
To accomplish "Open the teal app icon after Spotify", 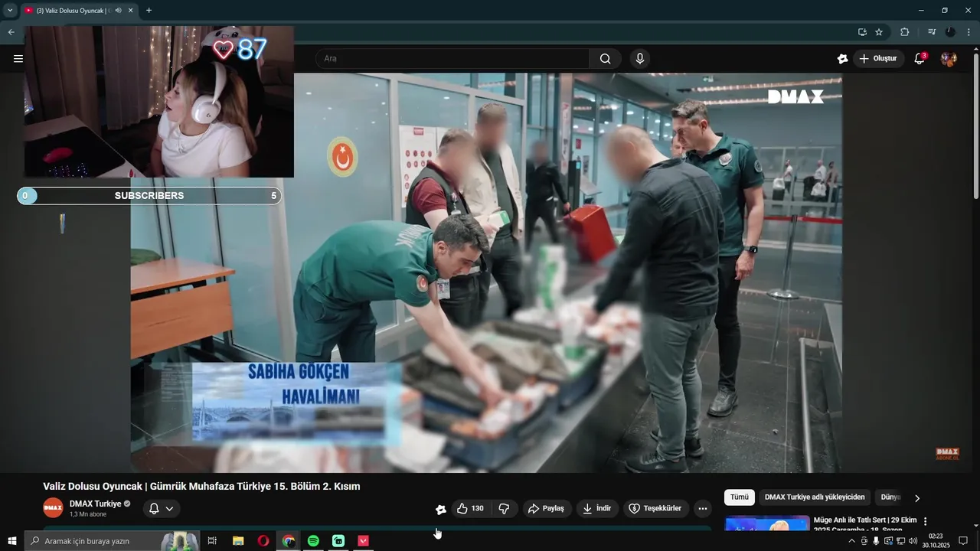I will [x=338, y=541].
